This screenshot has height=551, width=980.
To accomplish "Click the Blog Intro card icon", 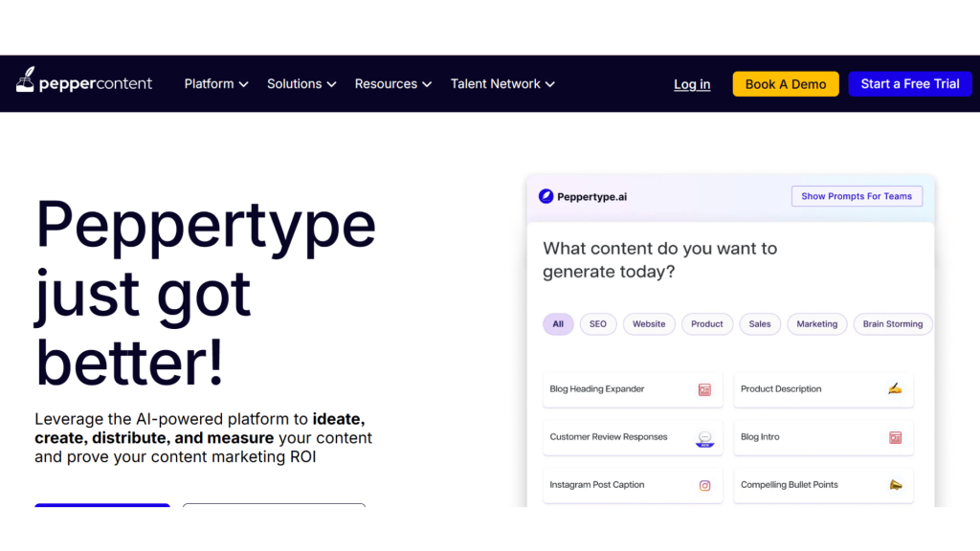I will tap(895, 437).
